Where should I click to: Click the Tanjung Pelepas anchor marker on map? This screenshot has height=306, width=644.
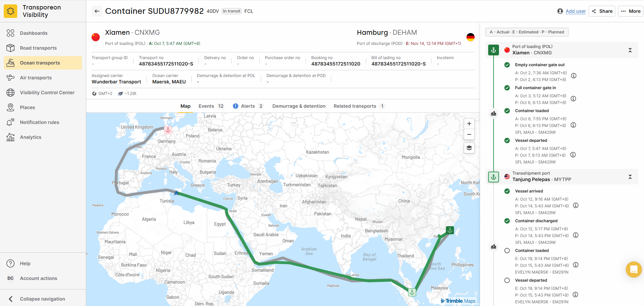(x=412, y=292)
